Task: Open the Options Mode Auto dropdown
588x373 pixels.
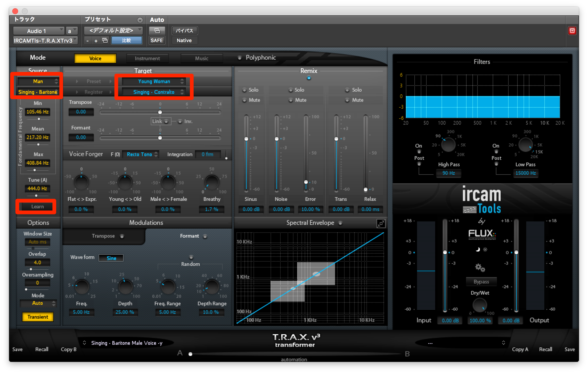Action: (x=38, y=303)
